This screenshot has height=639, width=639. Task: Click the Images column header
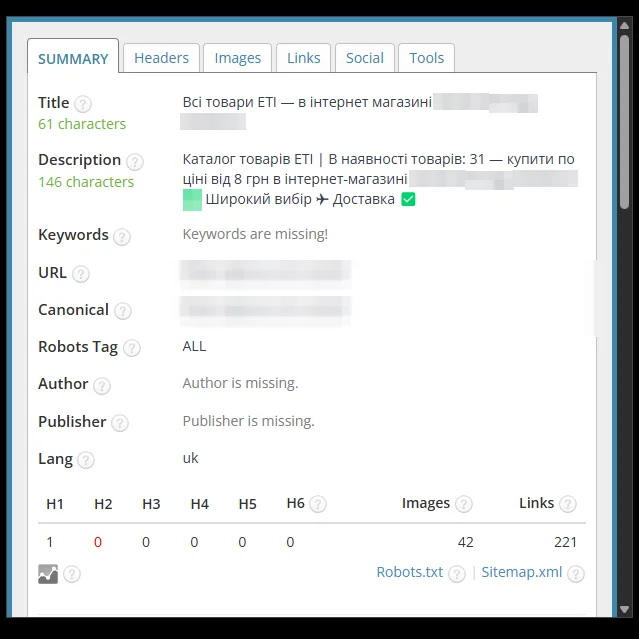pos(426,503)
